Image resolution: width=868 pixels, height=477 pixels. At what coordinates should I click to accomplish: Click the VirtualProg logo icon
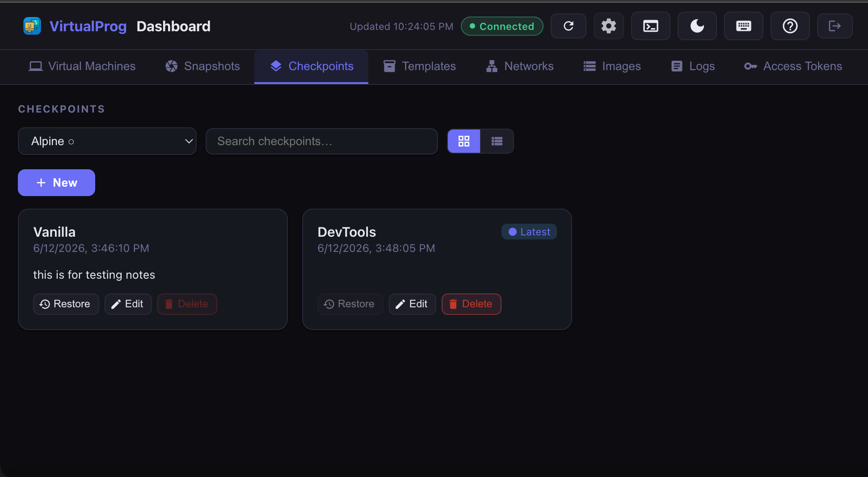(32, 26)
